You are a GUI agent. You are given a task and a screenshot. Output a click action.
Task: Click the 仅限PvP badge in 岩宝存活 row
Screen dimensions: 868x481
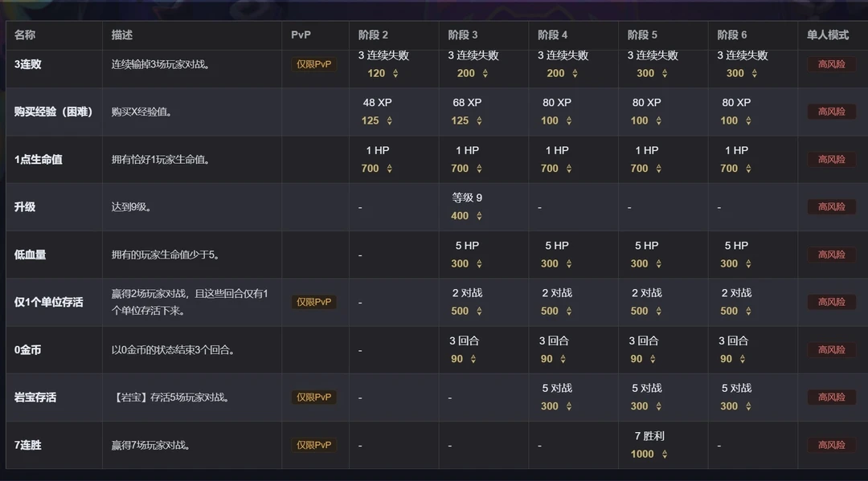[313, 397]
